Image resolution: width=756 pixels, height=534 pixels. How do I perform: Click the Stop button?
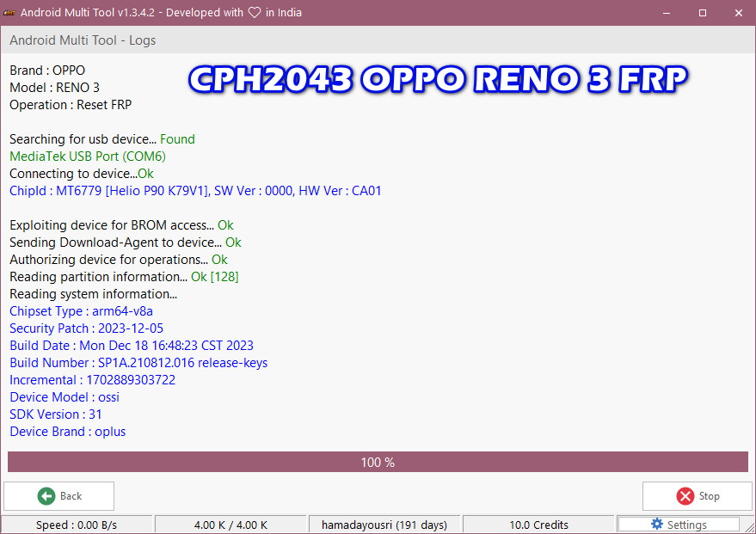click(x=698, y=496)
